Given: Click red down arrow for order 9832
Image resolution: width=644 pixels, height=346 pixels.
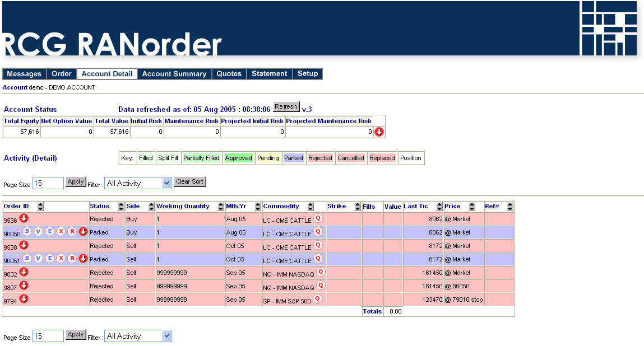Looking at the screenshot, I should point(24,272).
